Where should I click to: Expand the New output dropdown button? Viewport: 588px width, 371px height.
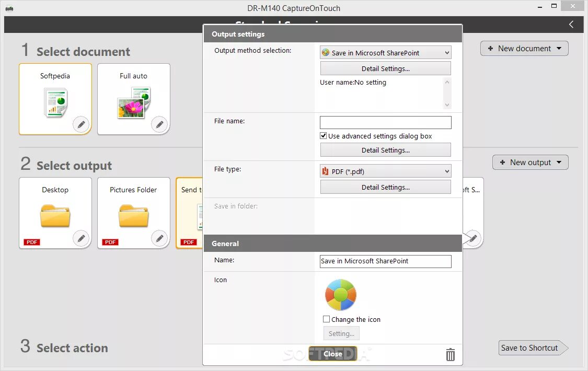531,163
